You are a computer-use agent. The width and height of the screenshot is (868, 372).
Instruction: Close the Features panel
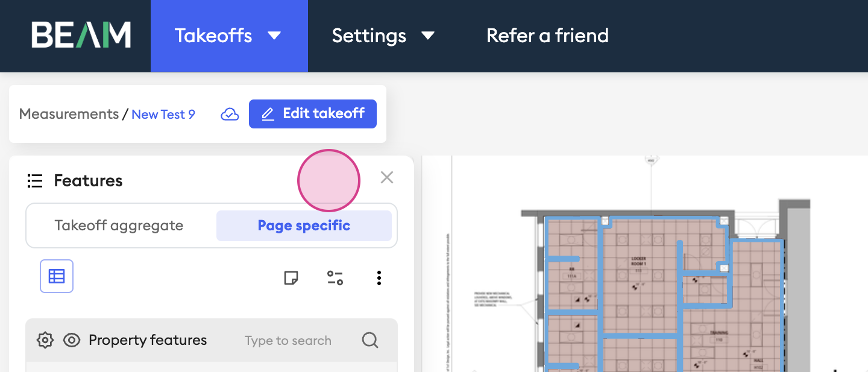(x=387, y=177)
